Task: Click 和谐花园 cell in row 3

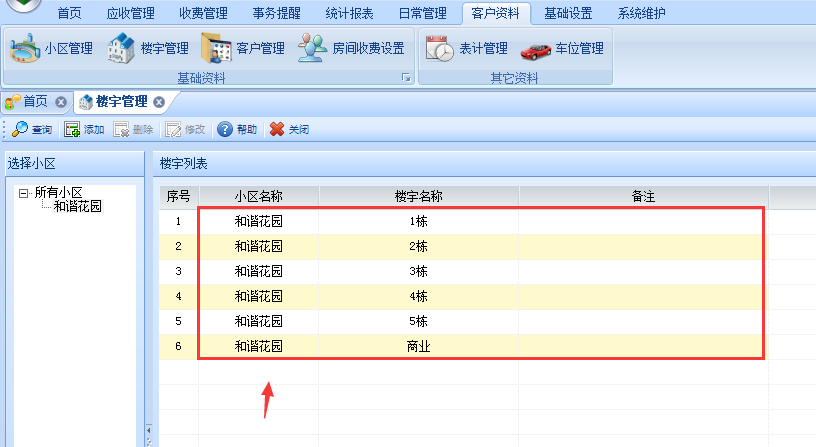Action: click(259, 271)
